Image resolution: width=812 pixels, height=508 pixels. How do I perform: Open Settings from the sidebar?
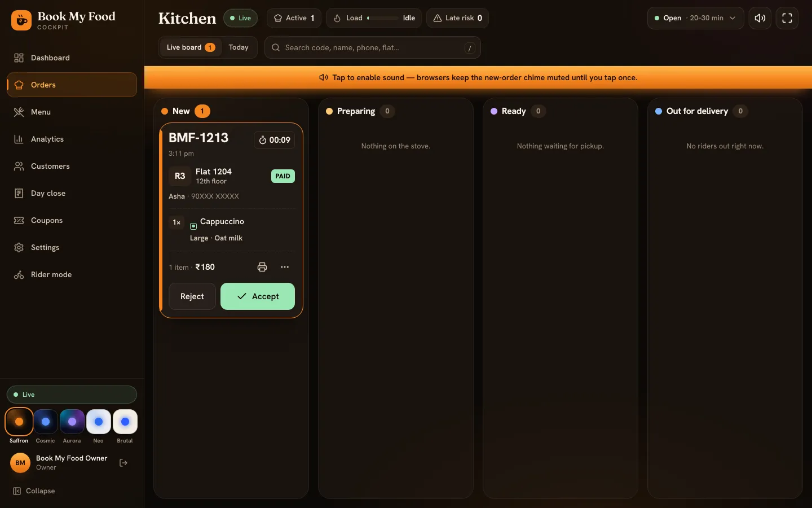(x=72, y=247)
